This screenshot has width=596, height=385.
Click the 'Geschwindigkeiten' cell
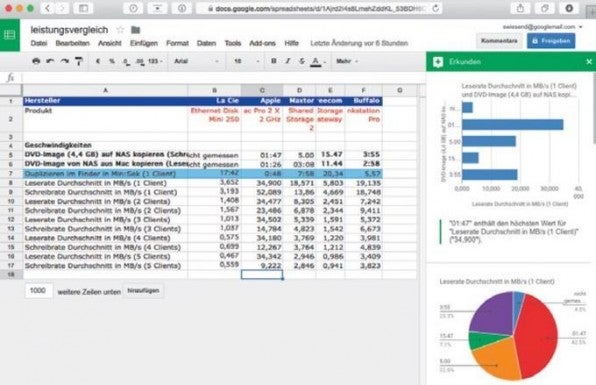click(x=105, y=145)
